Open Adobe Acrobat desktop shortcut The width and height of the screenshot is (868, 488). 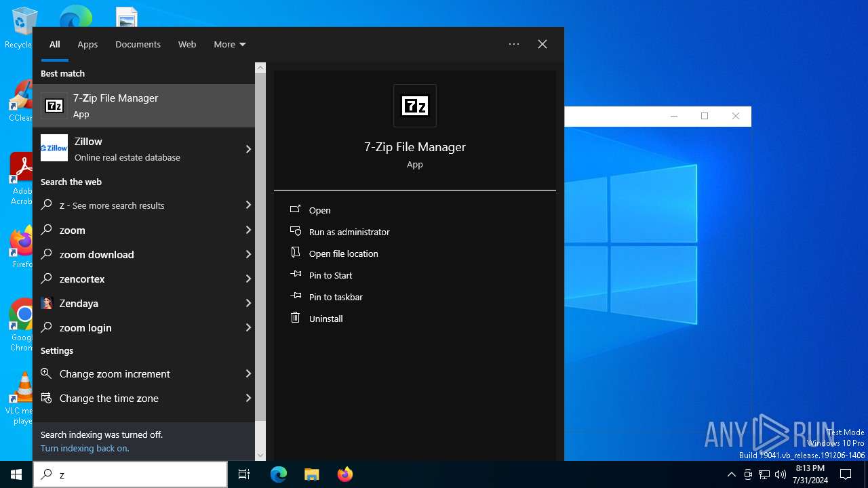click(20, 179)
